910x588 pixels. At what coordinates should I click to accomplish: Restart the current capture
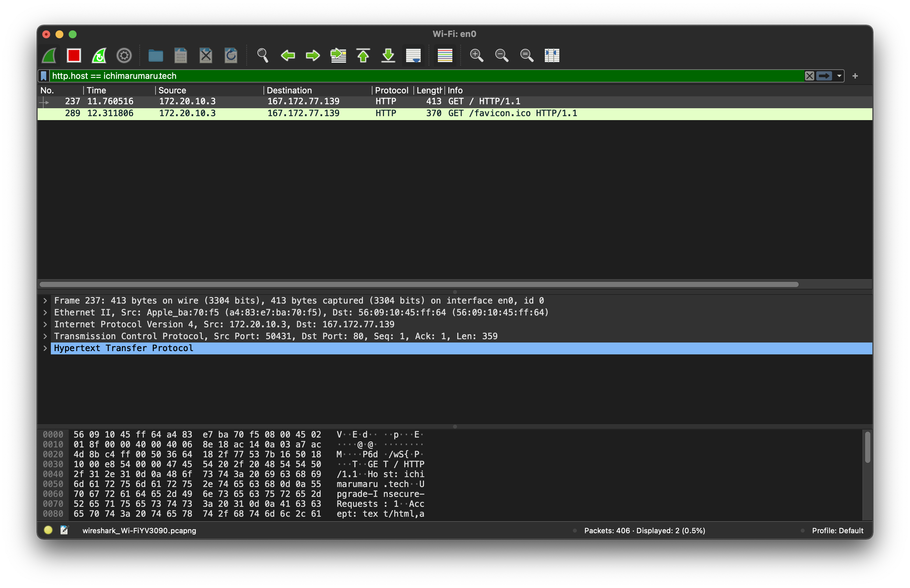(99, 56)
